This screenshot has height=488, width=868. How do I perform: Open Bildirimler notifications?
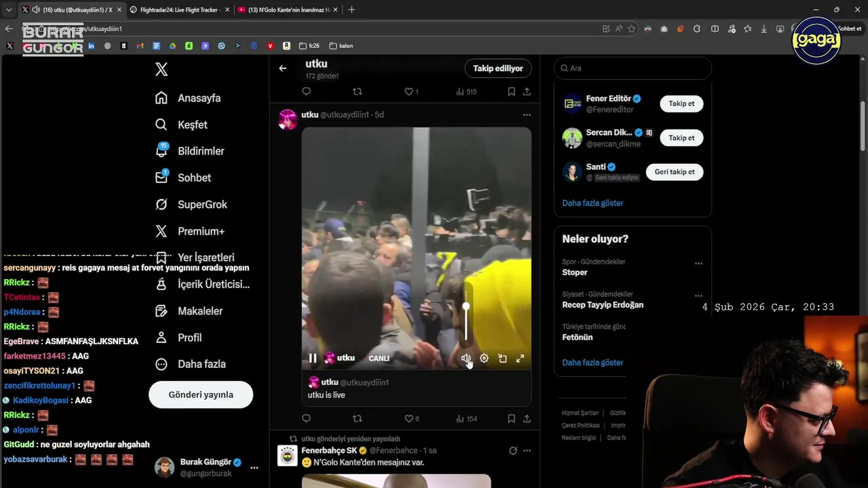[x=189, y=151]
